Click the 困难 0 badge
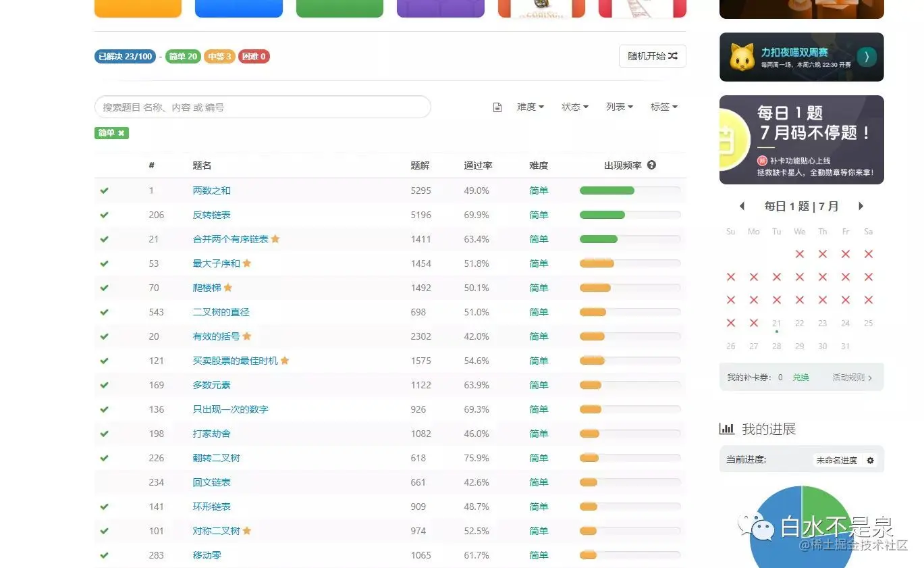The height and width of the screenshot is (568, 924). coord(254,57)
